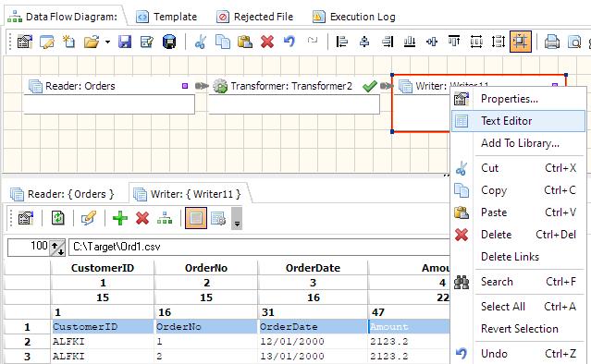Open the Rejected File tab
This screenshot has width=591, height=364.
[254, 17]
